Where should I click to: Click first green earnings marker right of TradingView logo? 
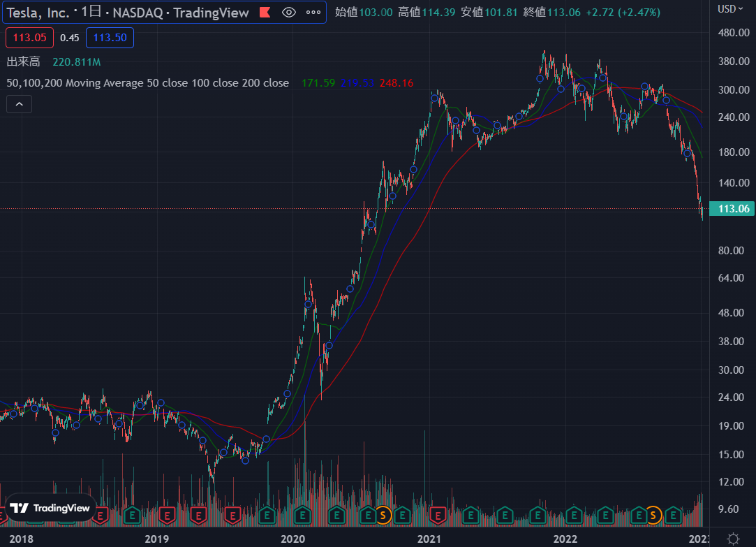pyautogui.click(x=132, y=516)
